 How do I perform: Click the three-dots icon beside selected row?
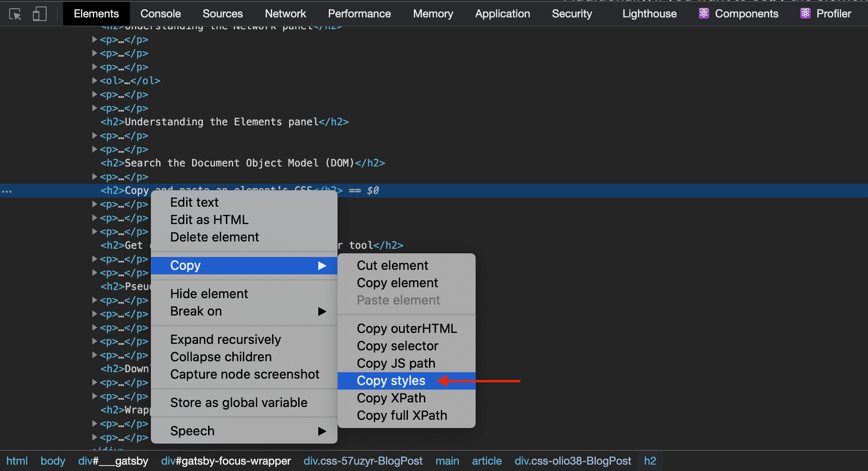pyautogui.click(x=7, y=191)
